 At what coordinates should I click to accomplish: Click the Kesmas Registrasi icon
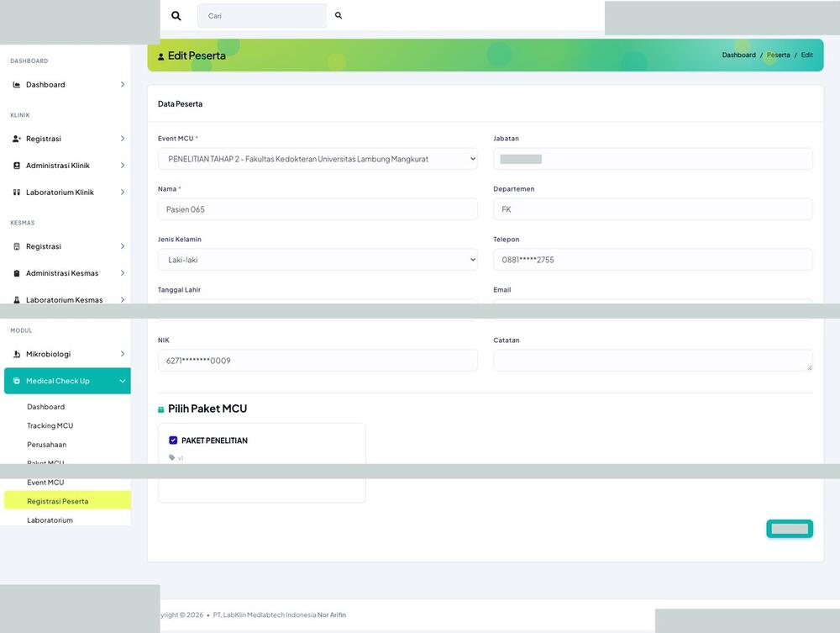(17, 246)
